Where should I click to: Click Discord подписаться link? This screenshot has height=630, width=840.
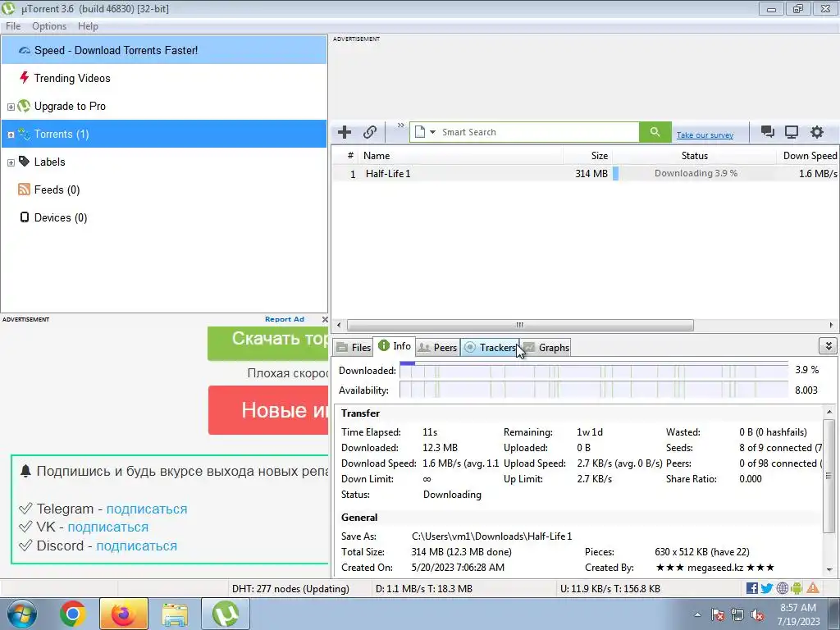(137, 546)
